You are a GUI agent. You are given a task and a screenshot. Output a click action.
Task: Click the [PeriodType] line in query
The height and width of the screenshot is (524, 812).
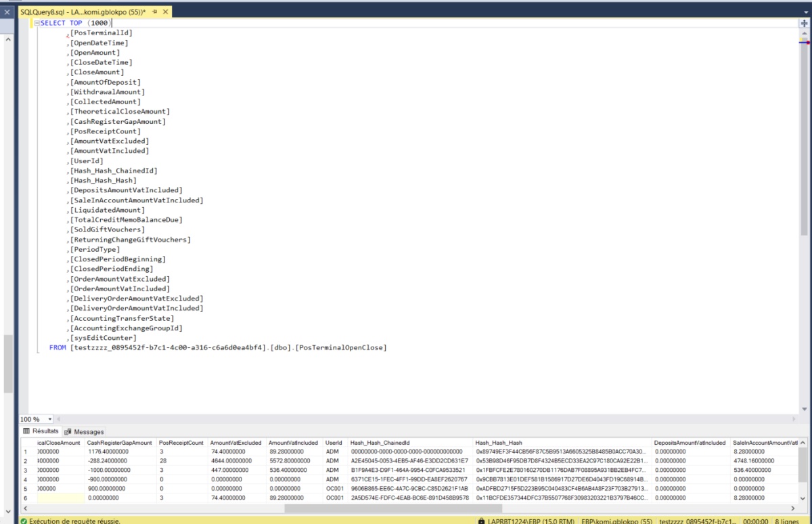click(x=95, y=249)
